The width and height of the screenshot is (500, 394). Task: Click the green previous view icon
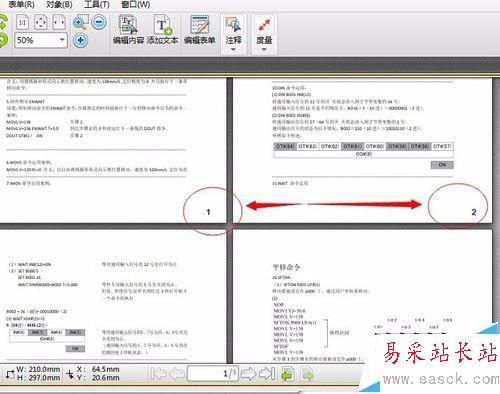(288, 374)
